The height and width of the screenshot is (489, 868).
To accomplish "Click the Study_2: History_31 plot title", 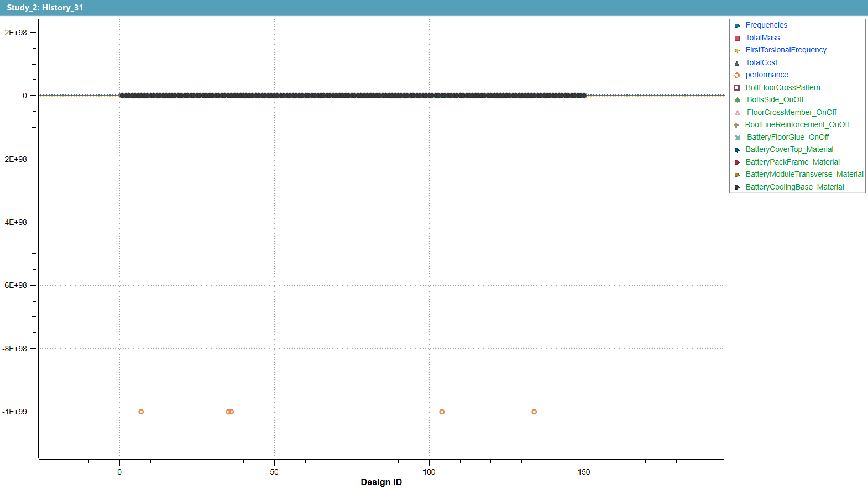I will point(45,8).
